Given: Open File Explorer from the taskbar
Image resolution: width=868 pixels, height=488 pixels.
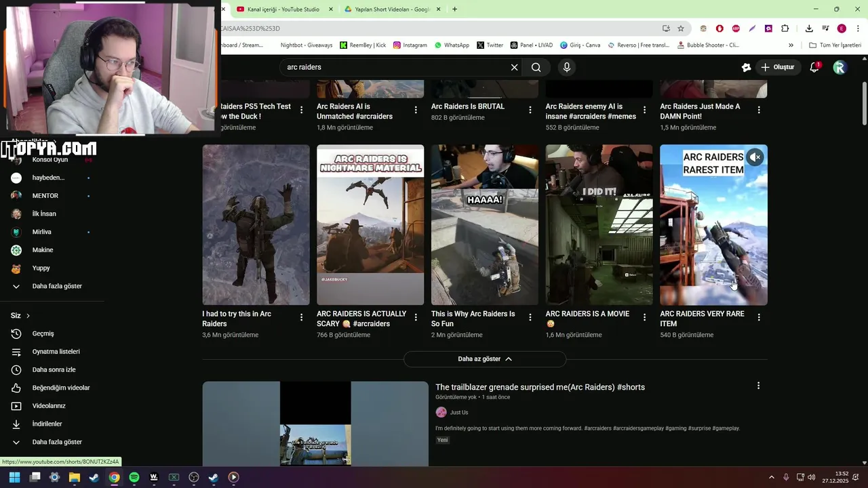Looking at the screenshot, I should 75,477.
